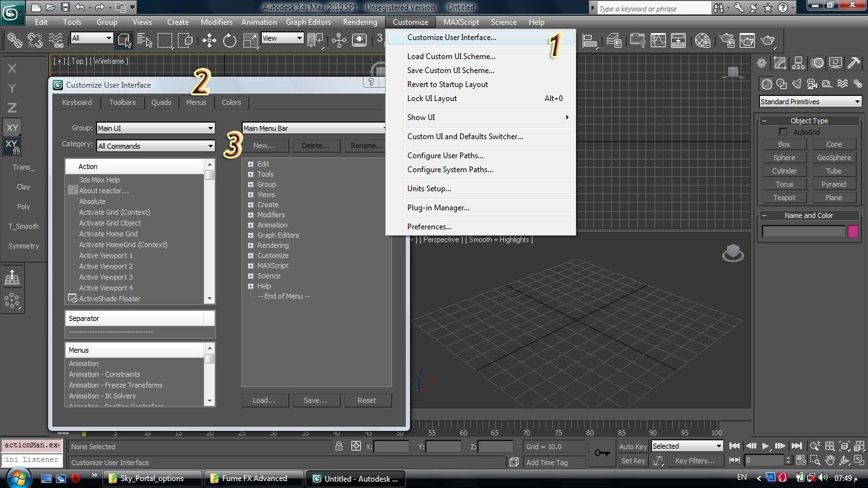This screenshot has width=868, height=488.
Task: Click the Select and Rotate tool
Action: point(229,40)
